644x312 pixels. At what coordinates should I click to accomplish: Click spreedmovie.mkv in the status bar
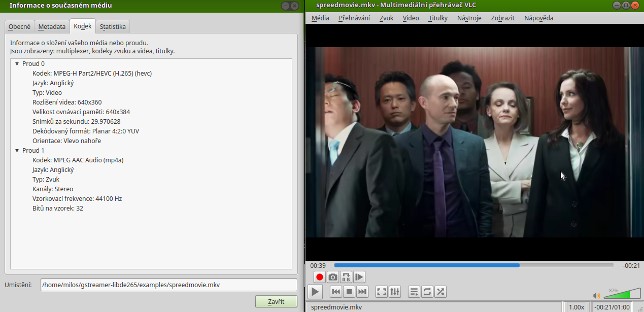point(336,307)
